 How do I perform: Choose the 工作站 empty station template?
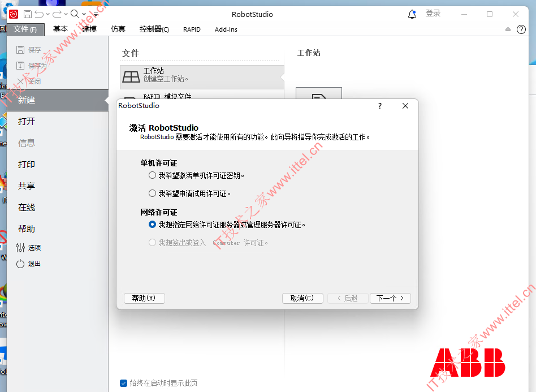tap(202, 77)
